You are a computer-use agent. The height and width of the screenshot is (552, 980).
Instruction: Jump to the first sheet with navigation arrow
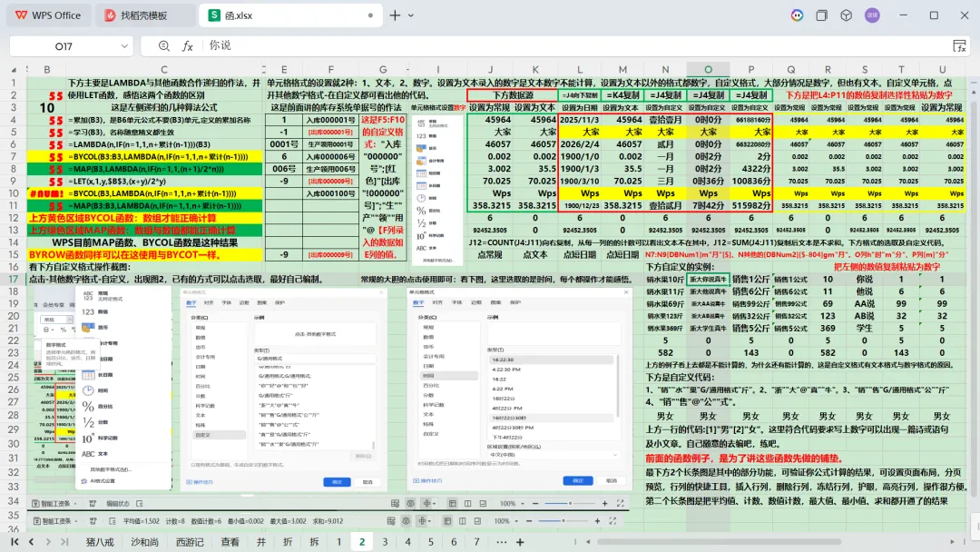(15, 542)
